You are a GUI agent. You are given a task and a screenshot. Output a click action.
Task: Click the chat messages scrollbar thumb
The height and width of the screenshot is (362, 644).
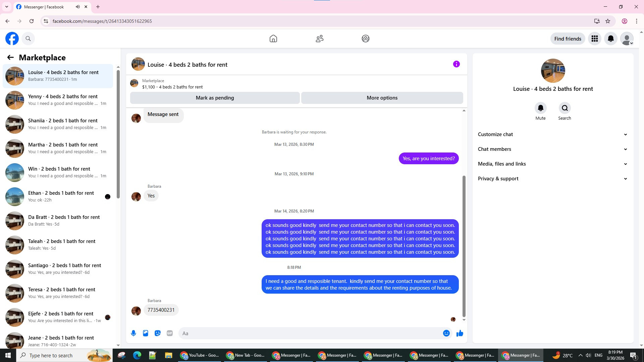click(x=464, y=246)
